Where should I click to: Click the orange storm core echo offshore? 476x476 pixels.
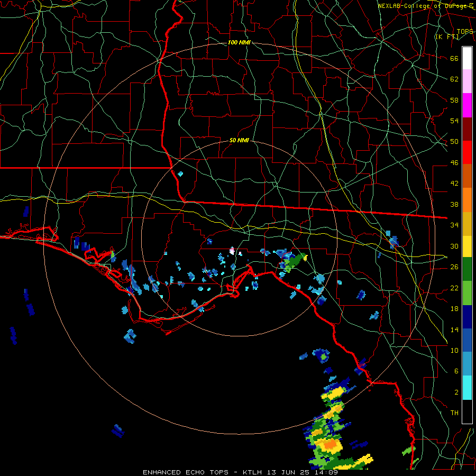tap(330, 445)
